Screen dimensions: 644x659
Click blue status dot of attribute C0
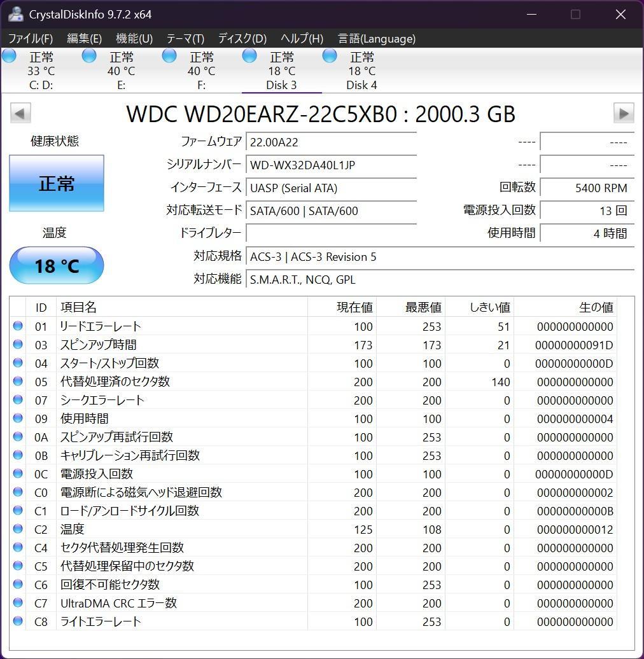18,492
